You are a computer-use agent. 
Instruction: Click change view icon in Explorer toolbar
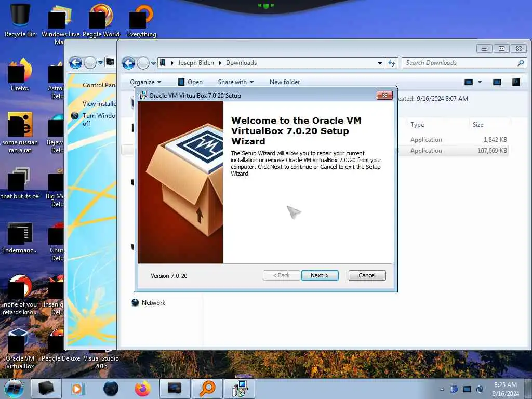(x=469, y=82)
